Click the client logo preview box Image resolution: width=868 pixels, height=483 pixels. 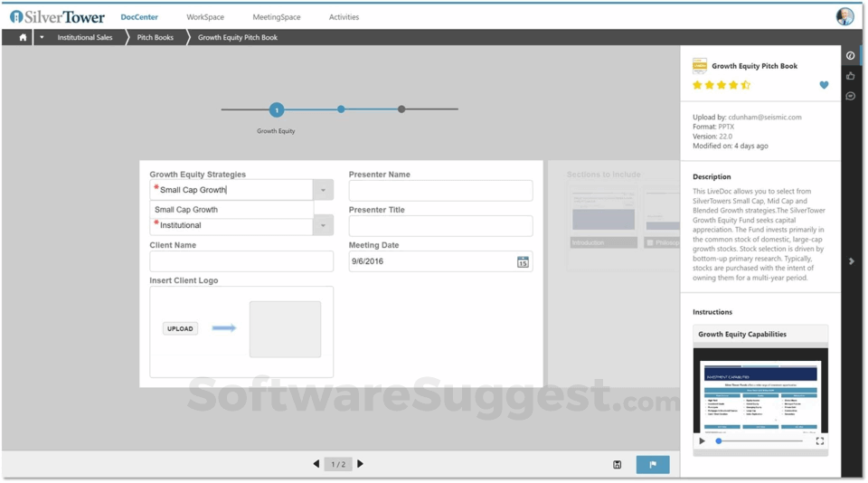point(285,329)
